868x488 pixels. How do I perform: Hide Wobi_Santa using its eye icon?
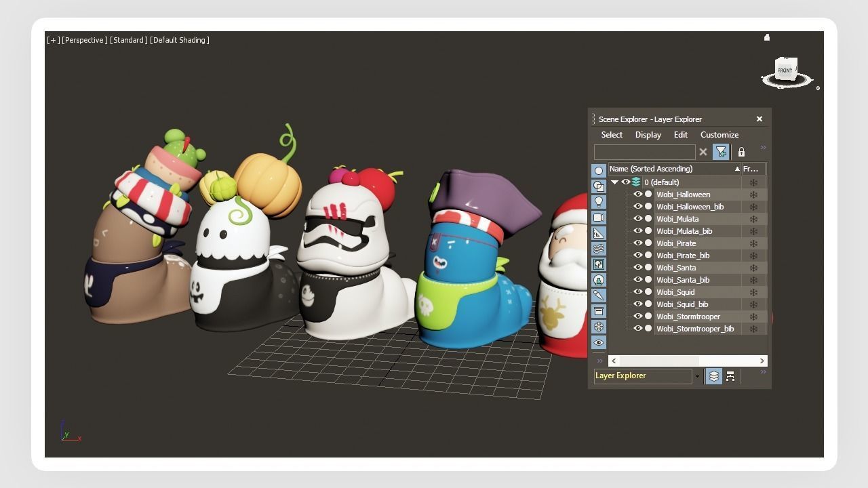coord(637,267)
